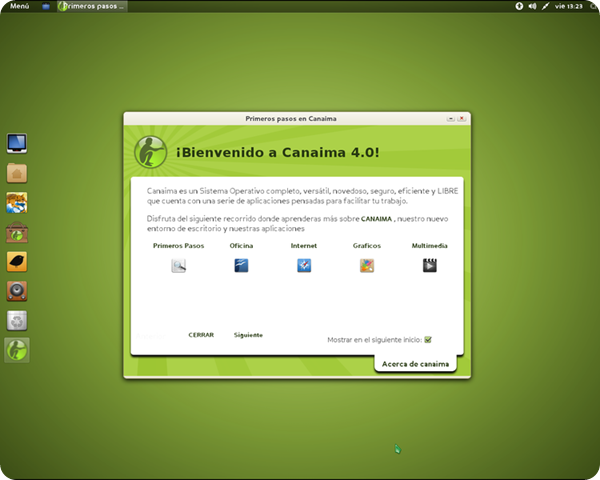
Task: Open the Oficina section icon
Action: pyautogui.click(x=241, y=265)
